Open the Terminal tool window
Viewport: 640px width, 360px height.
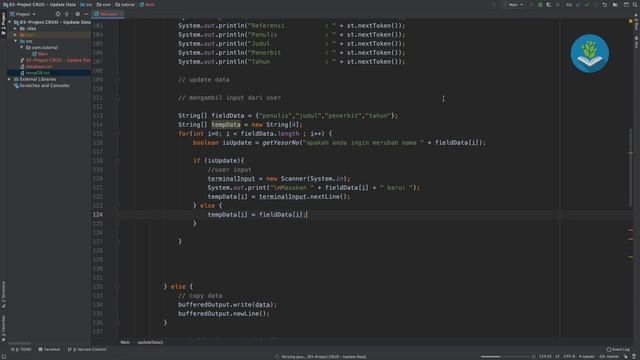point(49,349)
